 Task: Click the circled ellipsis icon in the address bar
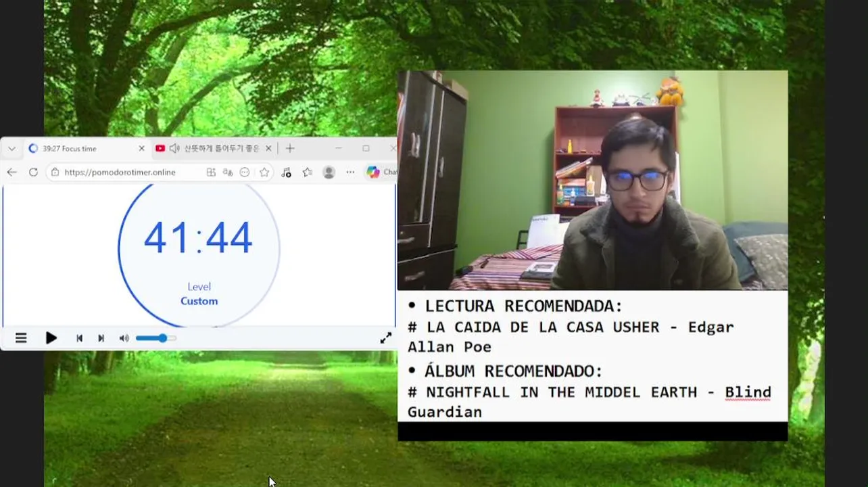[245, 172]
